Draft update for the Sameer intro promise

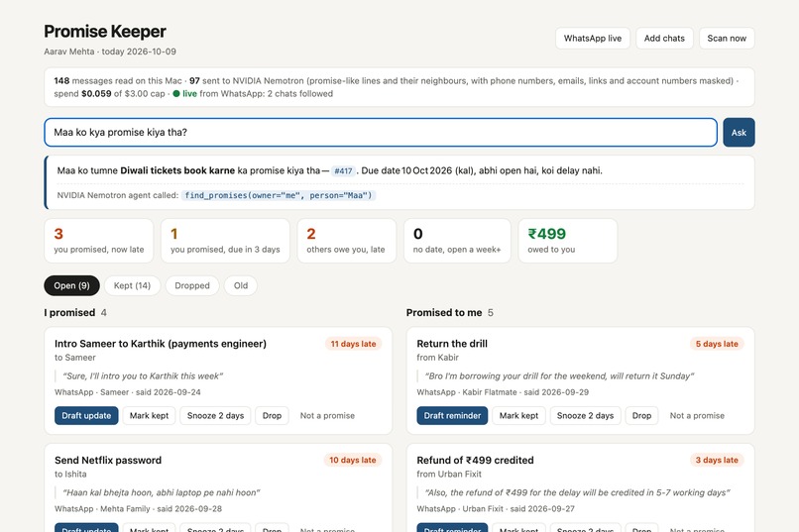click(x=86, y=415)
